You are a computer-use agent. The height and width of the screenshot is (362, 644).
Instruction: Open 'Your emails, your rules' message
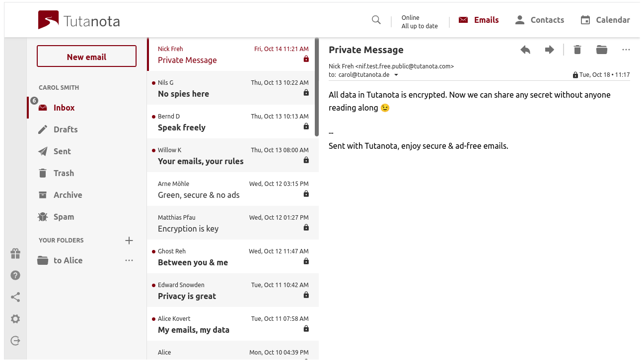(233, 155)
